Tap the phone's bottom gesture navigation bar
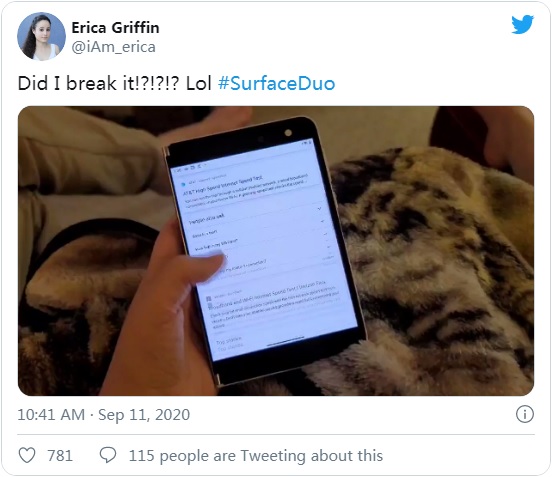This screenshot has width=552, height=477. click(x=286, y=340)
